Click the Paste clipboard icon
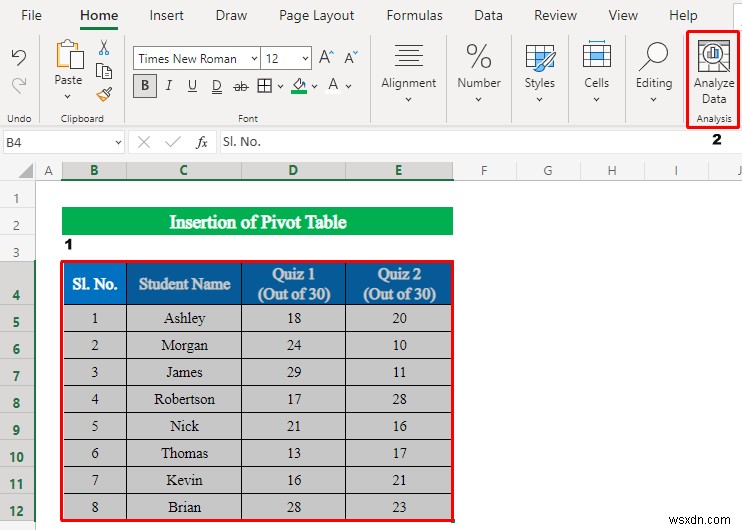This screenshot has height=530, width=742. pyautogui.click(x=69, y=55)
